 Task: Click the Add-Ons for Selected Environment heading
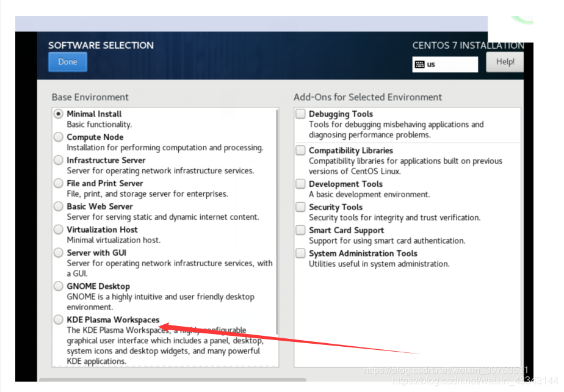coord(367,97)
